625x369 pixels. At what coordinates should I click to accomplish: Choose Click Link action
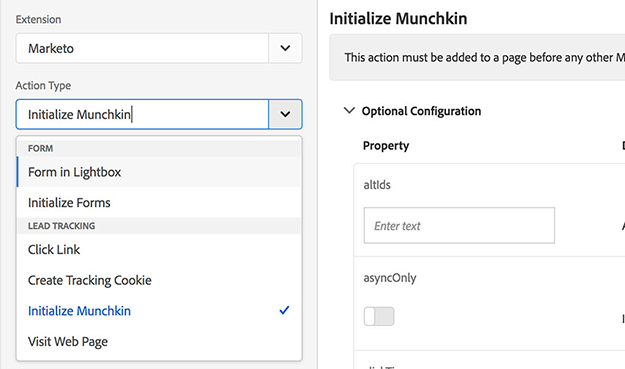coord(159,249)
